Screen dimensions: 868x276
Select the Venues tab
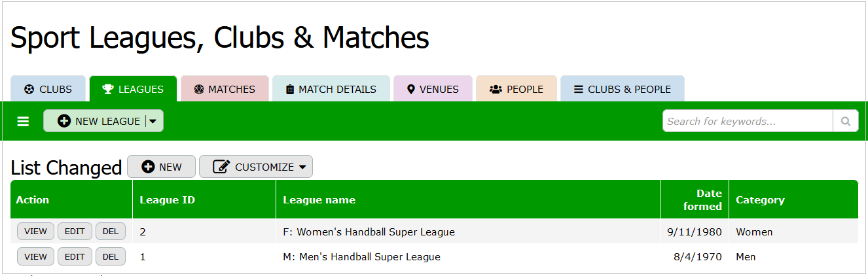[432, 90]
